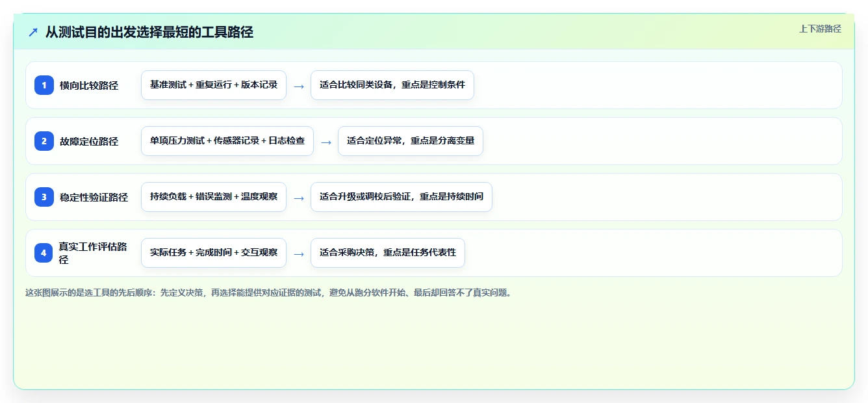
Task: Click the heading 从测试目的出发选择最短的工具路径
Action: (149, 32)
